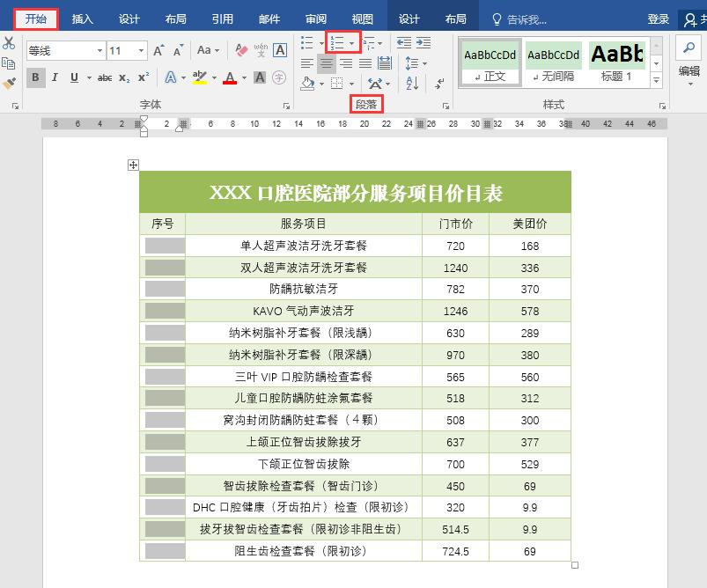Image resolution: width=707 pixels, height=588 pixels.
Task: Toggle italic formatting
Action: point(55,77)
